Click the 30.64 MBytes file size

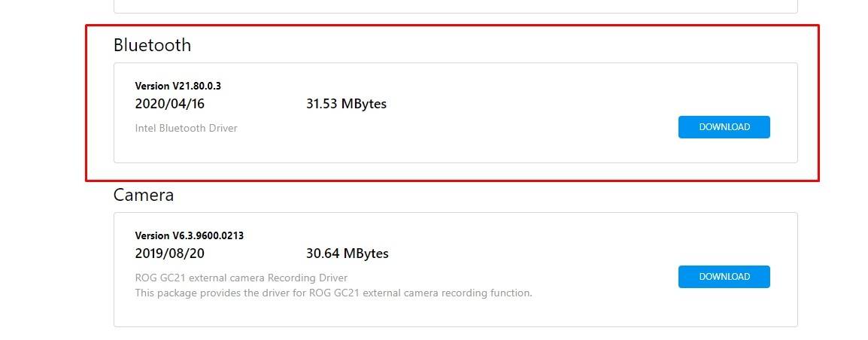(x=348, y=253)
